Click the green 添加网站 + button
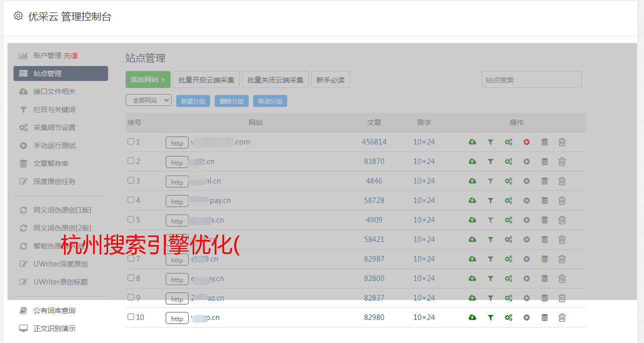Screen dimensions: 644x343 [x=148, y=79]
